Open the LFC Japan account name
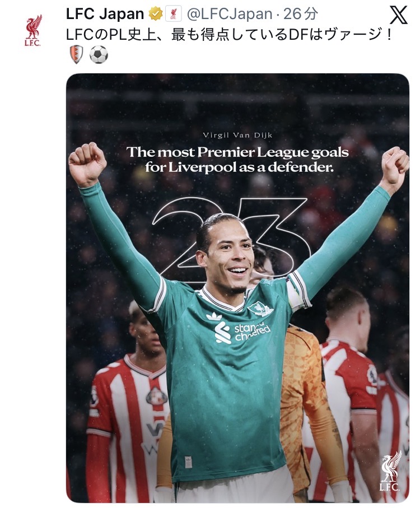 pos(105,13)
